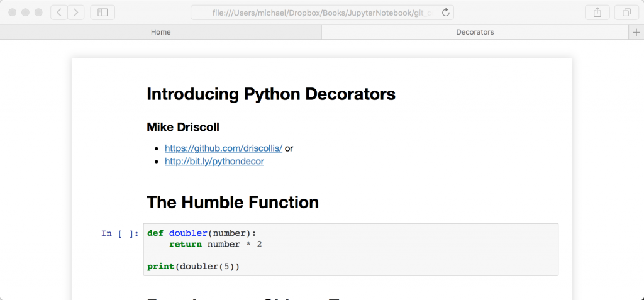Close the Safari window
The image size is (644, 300).
pyautogui.click(x=13, y=13)
